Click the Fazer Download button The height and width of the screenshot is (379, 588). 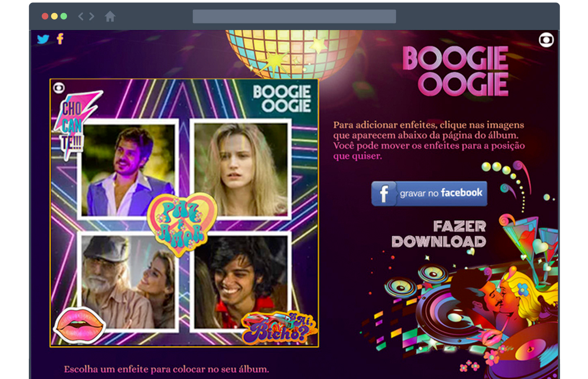tap(439, 234)
